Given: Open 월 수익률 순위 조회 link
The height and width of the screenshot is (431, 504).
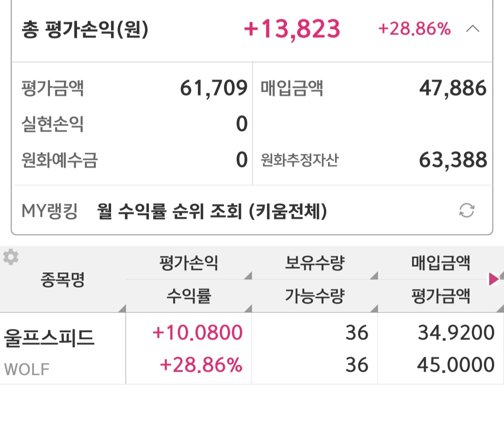Looking at the screenshot, I should click(212, 212).
